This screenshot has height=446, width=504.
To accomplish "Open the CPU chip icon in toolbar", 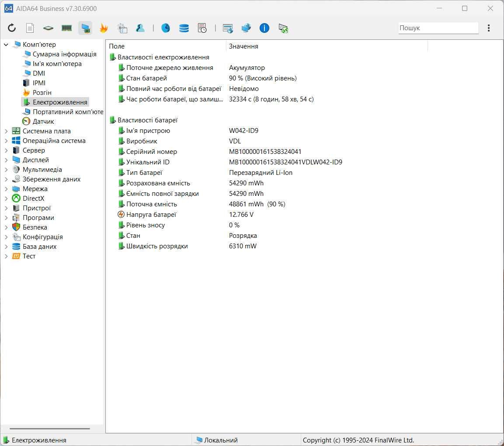I will click(x=48, y=28).
